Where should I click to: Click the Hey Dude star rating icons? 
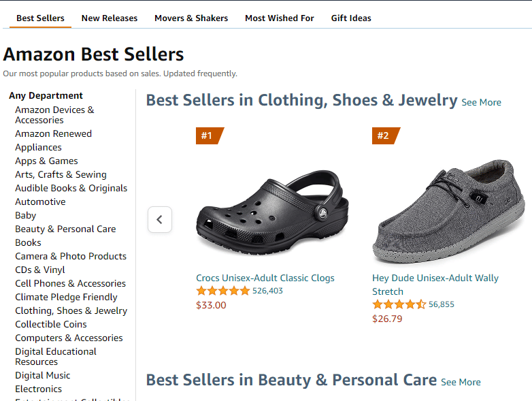coord(399,305)
